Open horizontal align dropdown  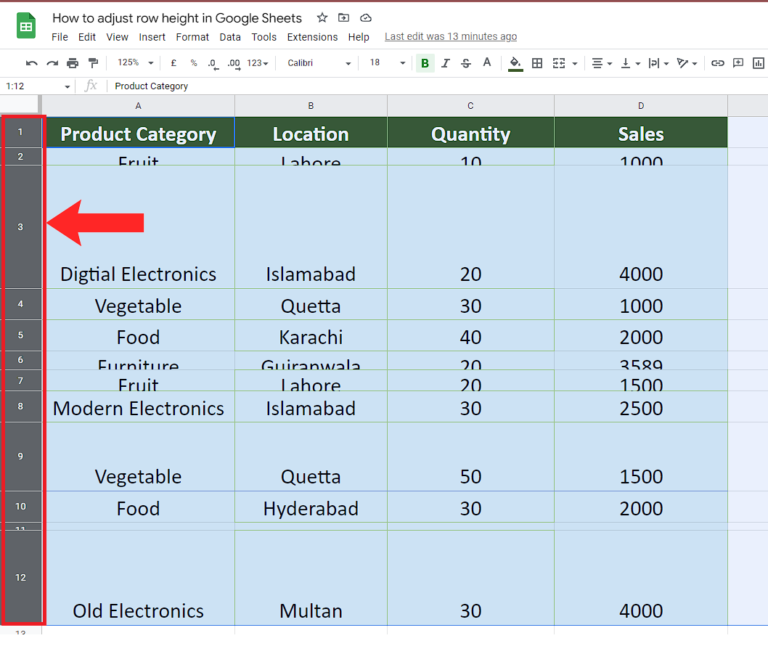[x=602, y=63]
